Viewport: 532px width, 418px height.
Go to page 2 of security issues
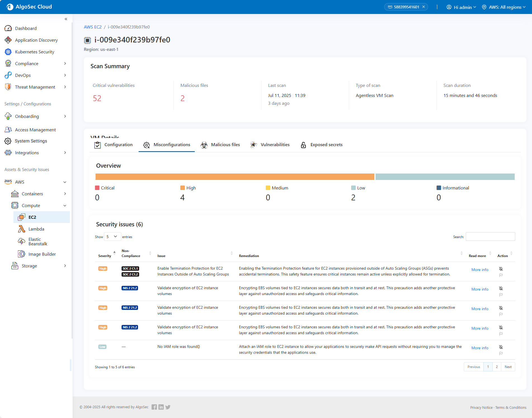[497, 367]
